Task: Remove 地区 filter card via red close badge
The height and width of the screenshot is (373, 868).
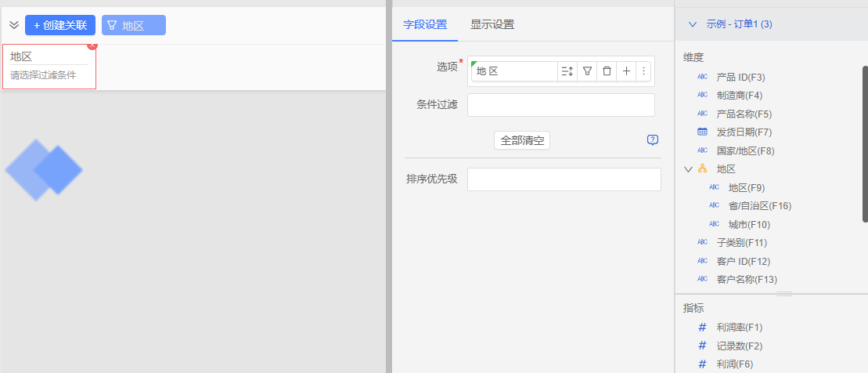Action: pyautogui.click(x=92, y=45)
